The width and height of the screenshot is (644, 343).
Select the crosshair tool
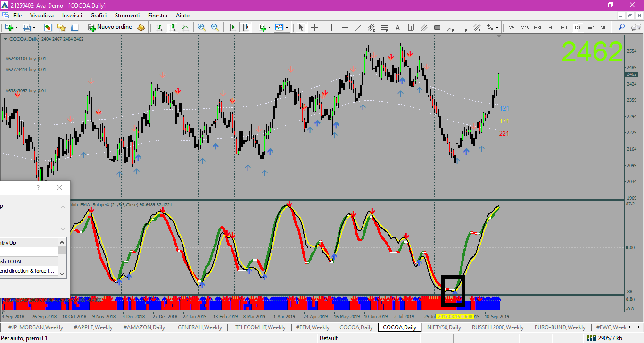314,27
